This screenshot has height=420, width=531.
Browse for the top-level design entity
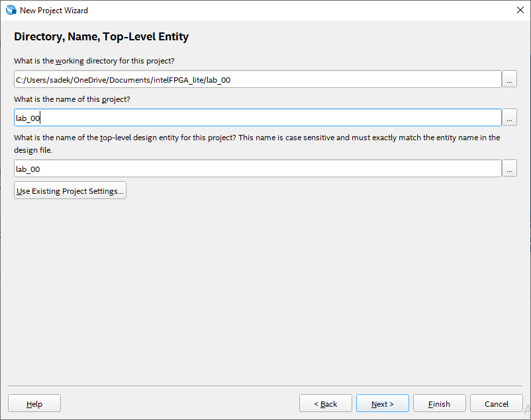pos(509,169)
